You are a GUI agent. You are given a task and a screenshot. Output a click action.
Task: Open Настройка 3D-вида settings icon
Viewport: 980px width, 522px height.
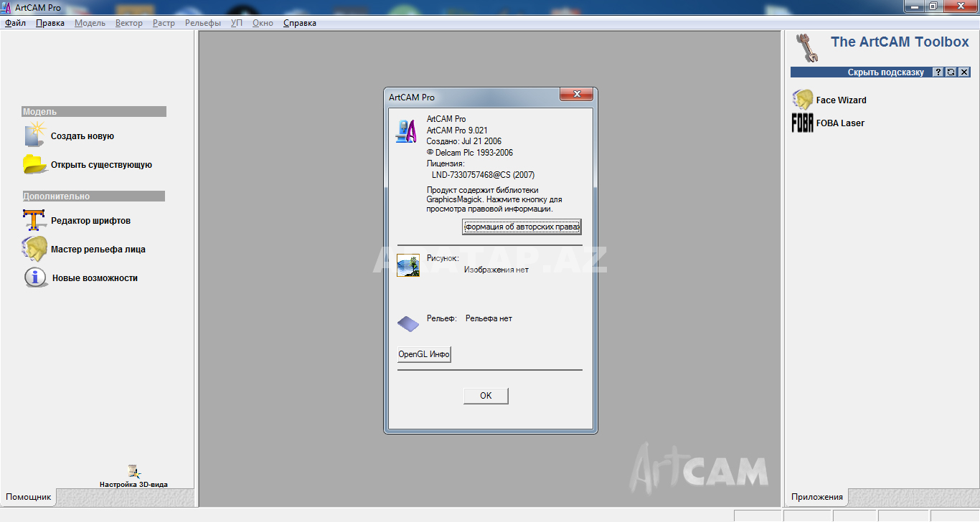click(133, 471)
